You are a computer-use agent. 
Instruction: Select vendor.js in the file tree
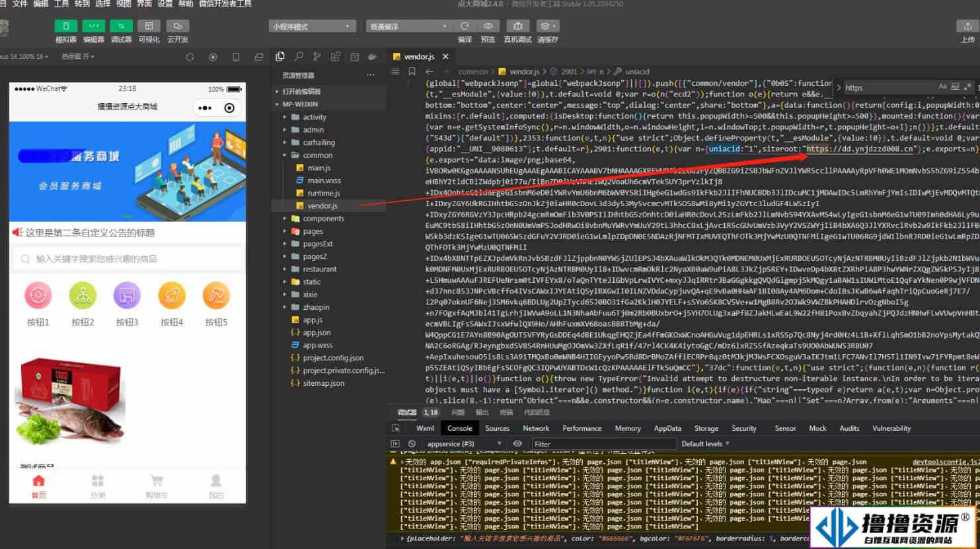click(x=329, y=205)
